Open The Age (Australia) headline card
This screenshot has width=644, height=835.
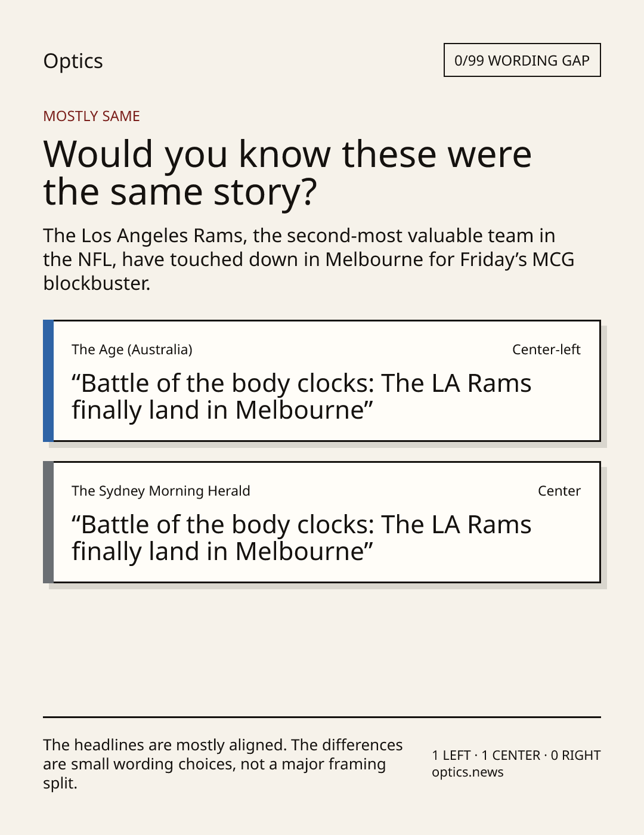click(x=321, y=381)
